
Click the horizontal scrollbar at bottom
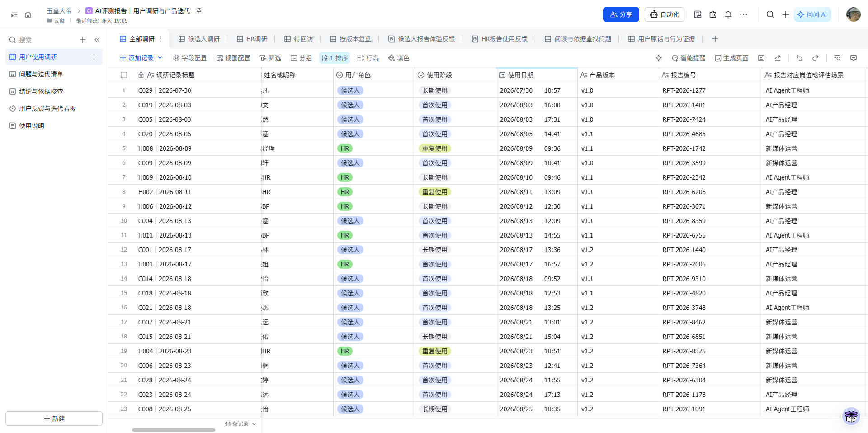click(174, 430)
